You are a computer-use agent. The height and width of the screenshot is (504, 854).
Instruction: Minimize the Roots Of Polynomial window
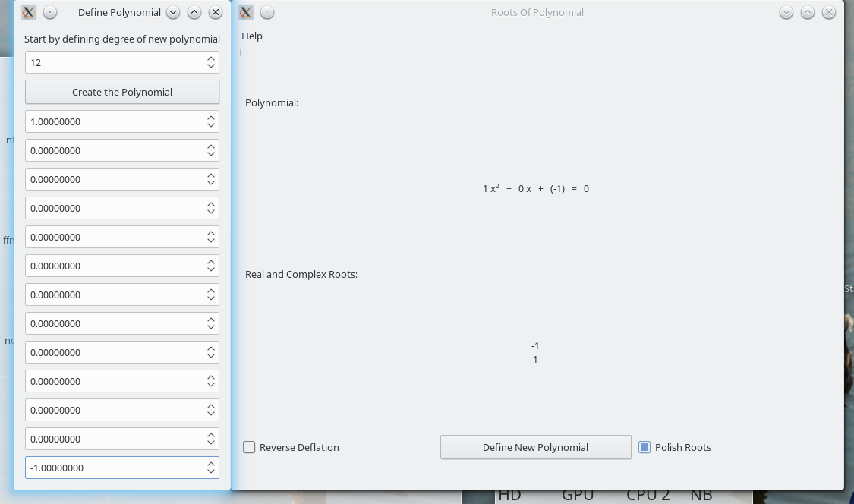click(x=786, y=12)
